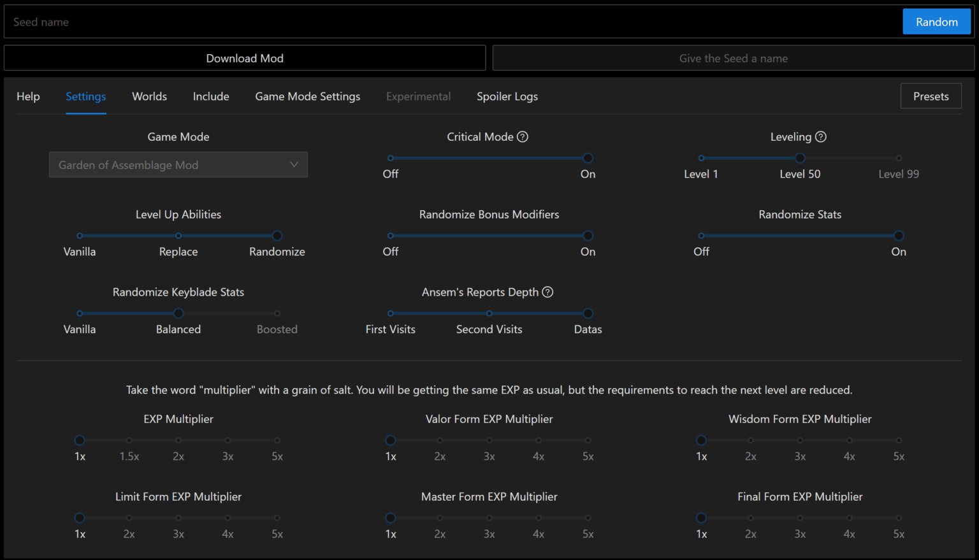Disable Randomize Bonus Modifiers
This screenshot has height=560, width=979.
point(391,236)
